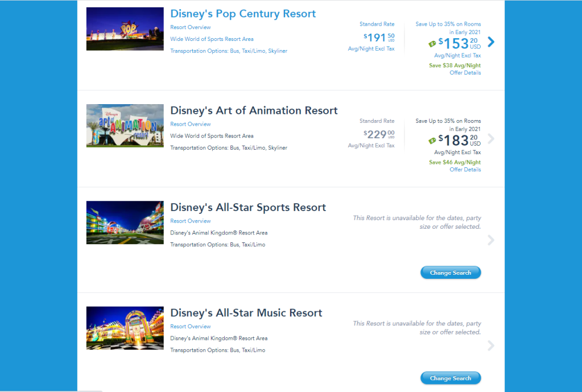The image size is (582, 392).
Task: Open Resort Overview for All-Star Music Resort
Action: pyautogui.click(x=190, y=327)
